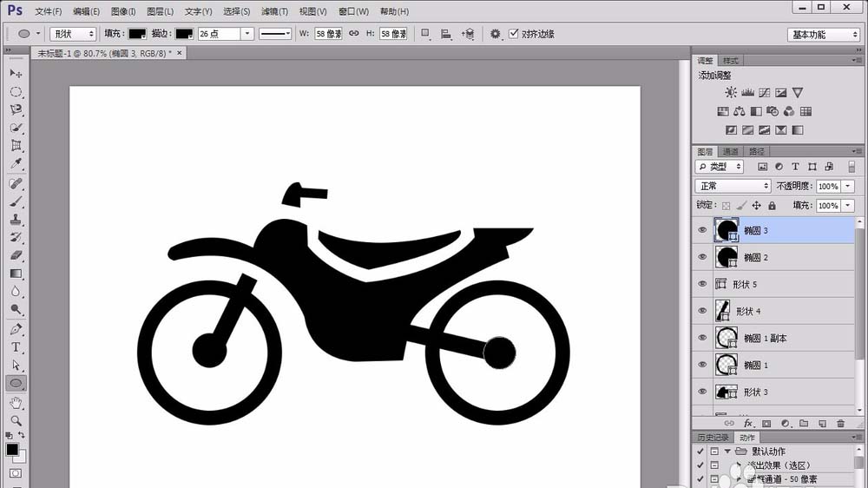The image size is (868, 488).
Task: Click the Brightness/Contrast adjustment icon
Action: [x=731, y=93]
